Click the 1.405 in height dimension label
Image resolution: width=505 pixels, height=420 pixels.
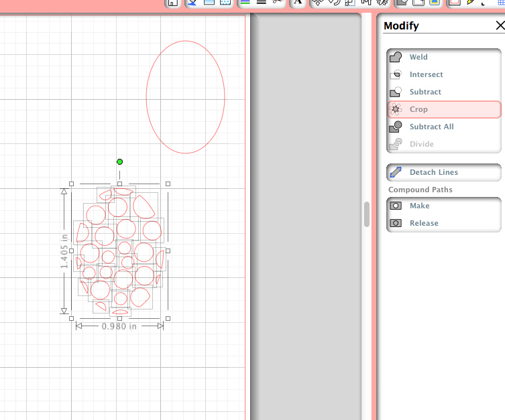(64, 251)
